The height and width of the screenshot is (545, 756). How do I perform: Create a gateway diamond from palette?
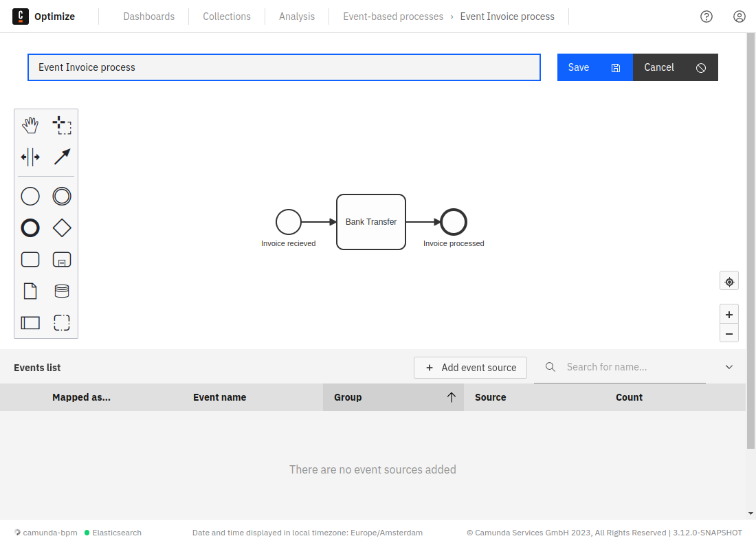(x=62, y=228)
